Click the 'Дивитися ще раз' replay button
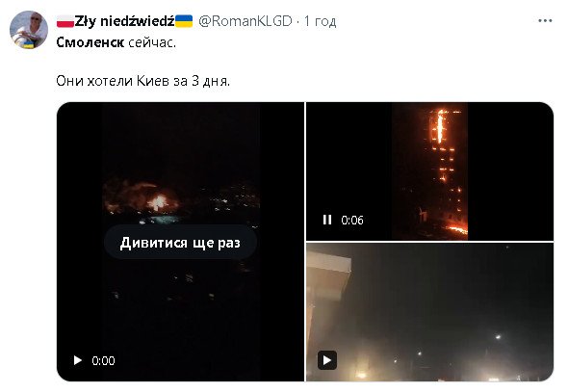Viewport: 568px width, 392px height. tap(180, 243)
